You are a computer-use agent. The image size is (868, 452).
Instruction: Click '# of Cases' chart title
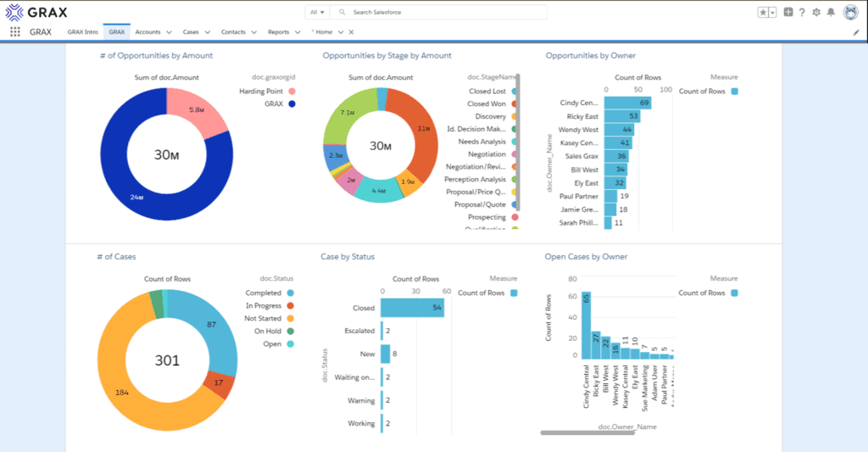116,256
